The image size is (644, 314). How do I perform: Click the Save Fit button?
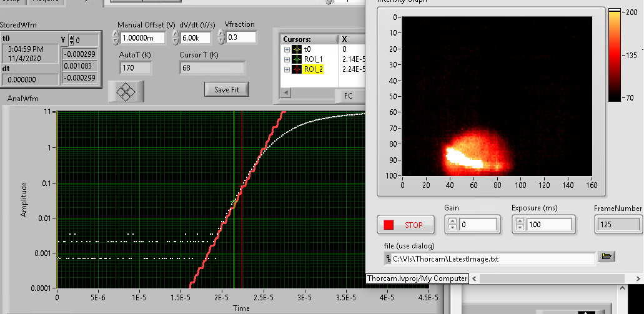point(227,89)
